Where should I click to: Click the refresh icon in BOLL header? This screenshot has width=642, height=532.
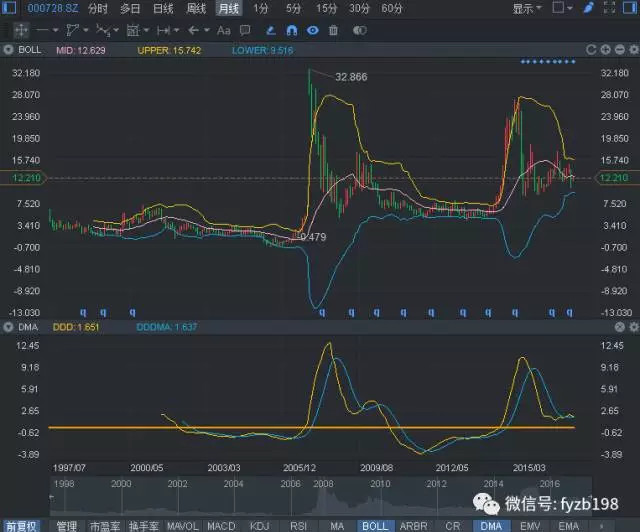click(x=592, y=49)
